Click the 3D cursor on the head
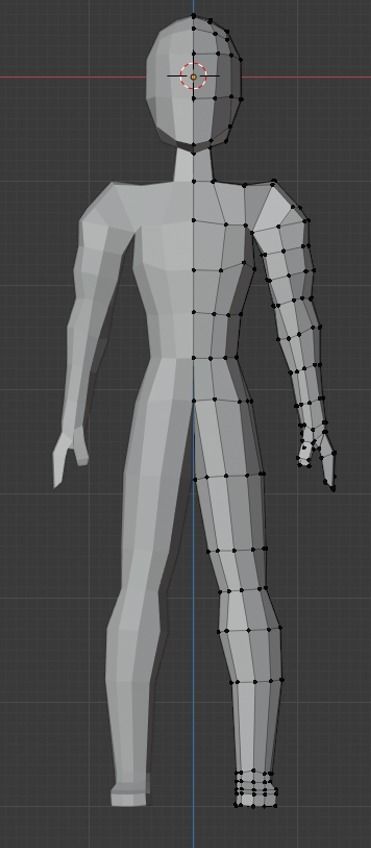 193,76
